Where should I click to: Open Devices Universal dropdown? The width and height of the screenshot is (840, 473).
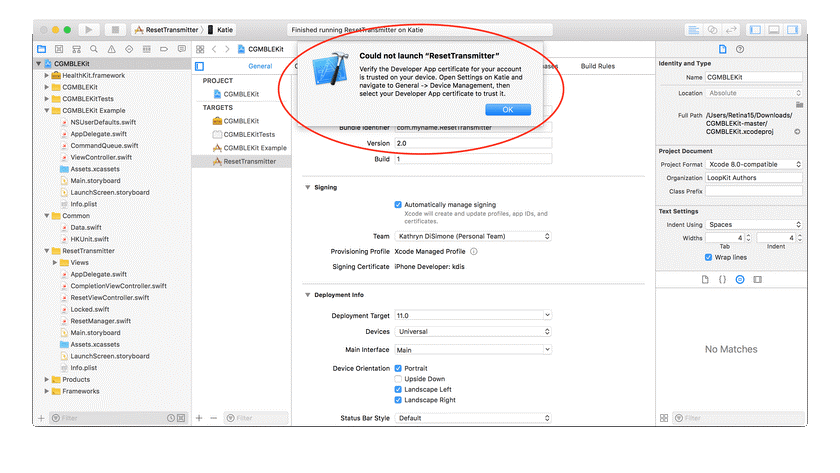(473, 332)
